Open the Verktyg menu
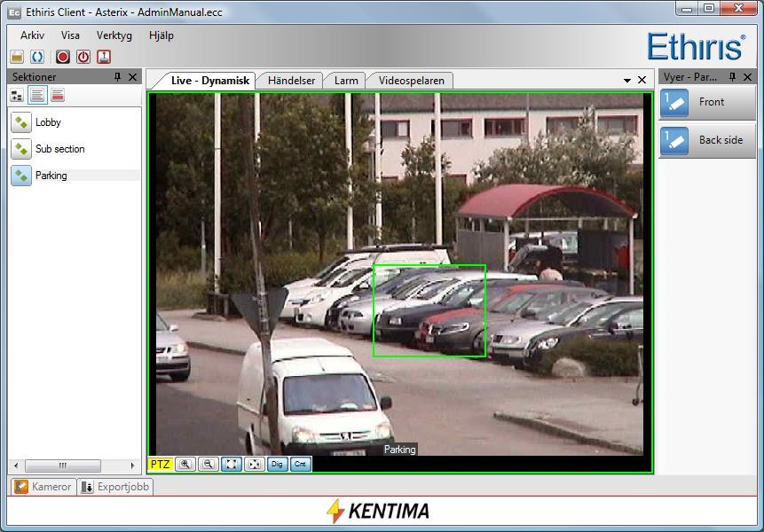This screenshot has width=764, height=532. tap(114, 35)
